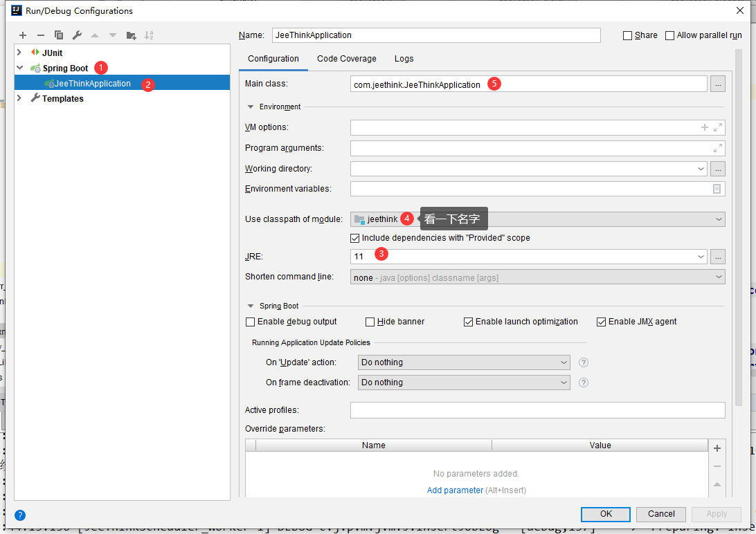Enable Allow parallel run

tap(669, 36)
